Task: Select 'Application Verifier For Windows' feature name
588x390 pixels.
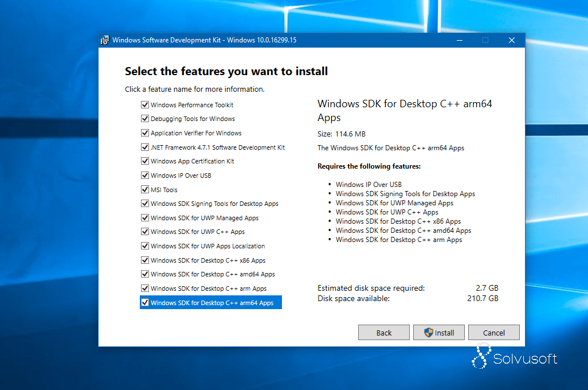Action: (x=196, y=133)
